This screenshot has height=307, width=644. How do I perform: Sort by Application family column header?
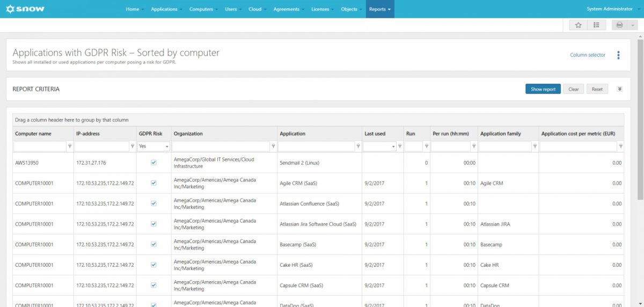click(x=508, y=134)
